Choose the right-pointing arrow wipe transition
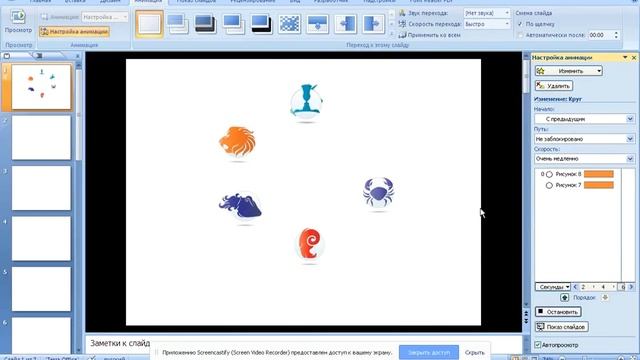This screenshot has width=640, height=360. coord(373,24)
